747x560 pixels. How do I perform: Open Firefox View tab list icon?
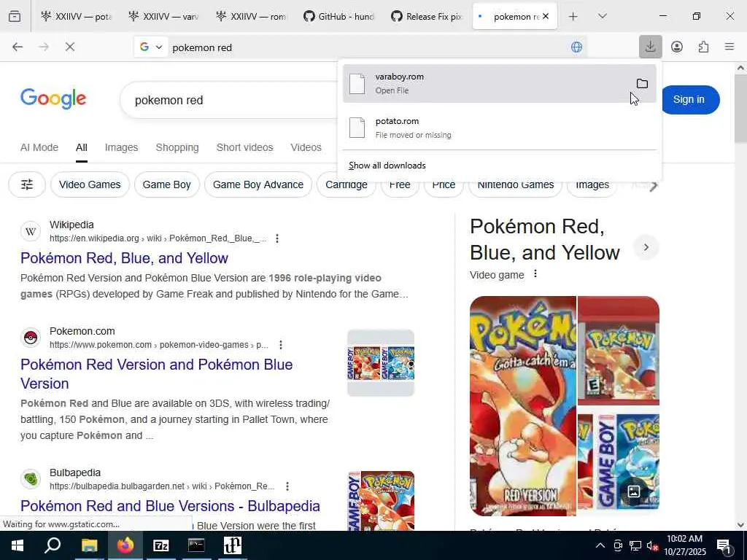[15, 16]
